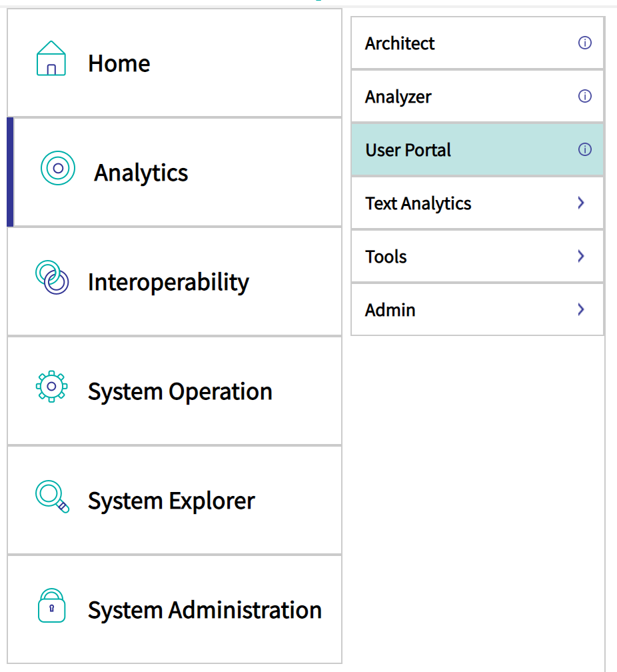The width and height of the screenshot is (617, 672).
Task: Expand the Text Analytics submenu arrow
Action: (x=581, y=203)
